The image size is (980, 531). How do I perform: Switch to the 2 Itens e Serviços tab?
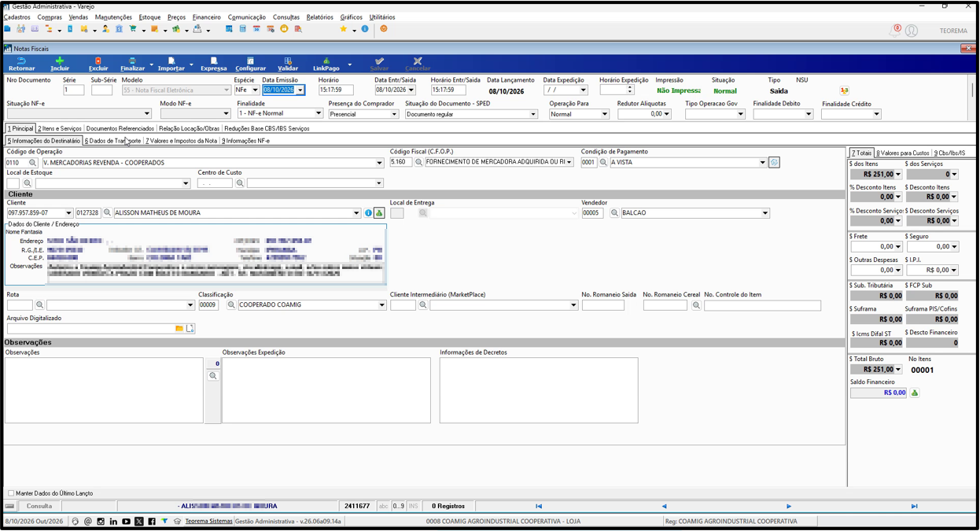tap(60, 128)
